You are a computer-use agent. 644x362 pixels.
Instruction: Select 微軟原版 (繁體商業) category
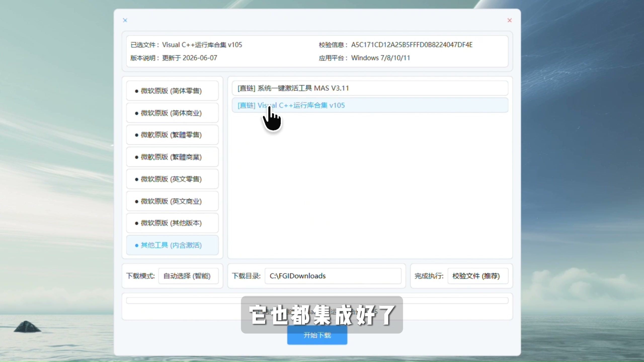click(172, 157)
